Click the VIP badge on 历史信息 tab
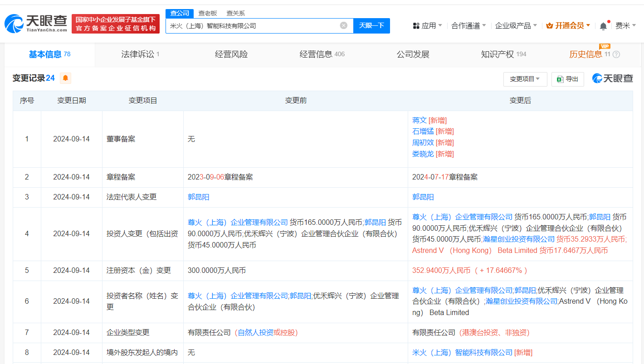The height and width of the screenshot is (364, 644). click(x=605, y=46)
